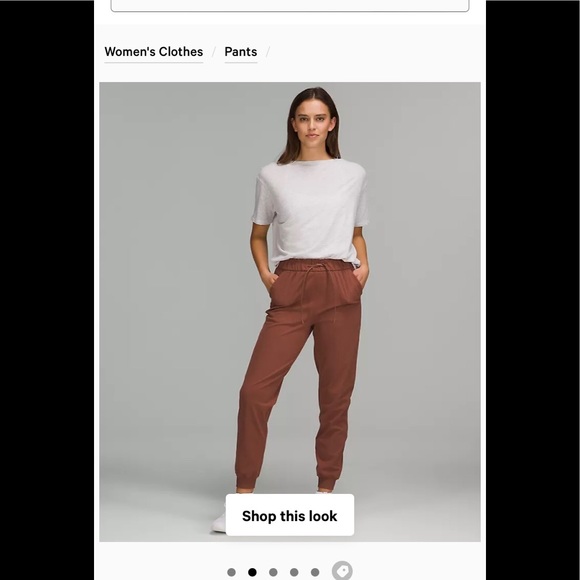This screenshot has height=580, width=580.
Task: Go to the fifth carousel image dot
Action: 315,572
